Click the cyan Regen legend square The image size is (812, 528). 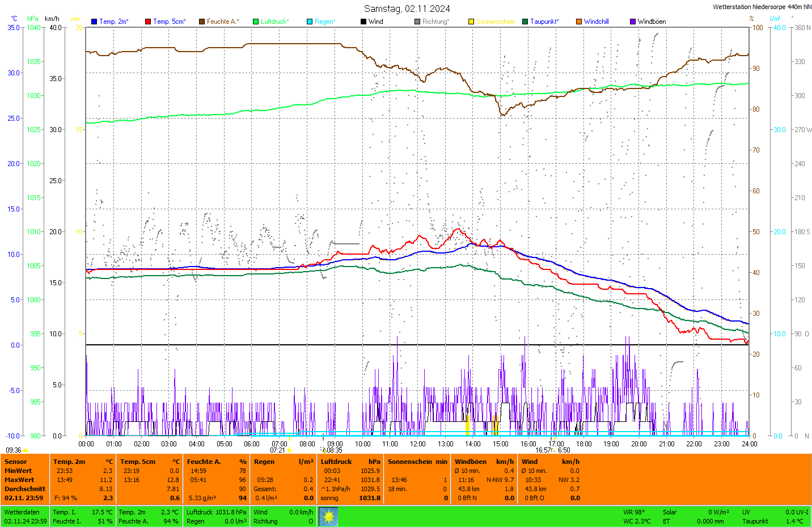[310, 22]
